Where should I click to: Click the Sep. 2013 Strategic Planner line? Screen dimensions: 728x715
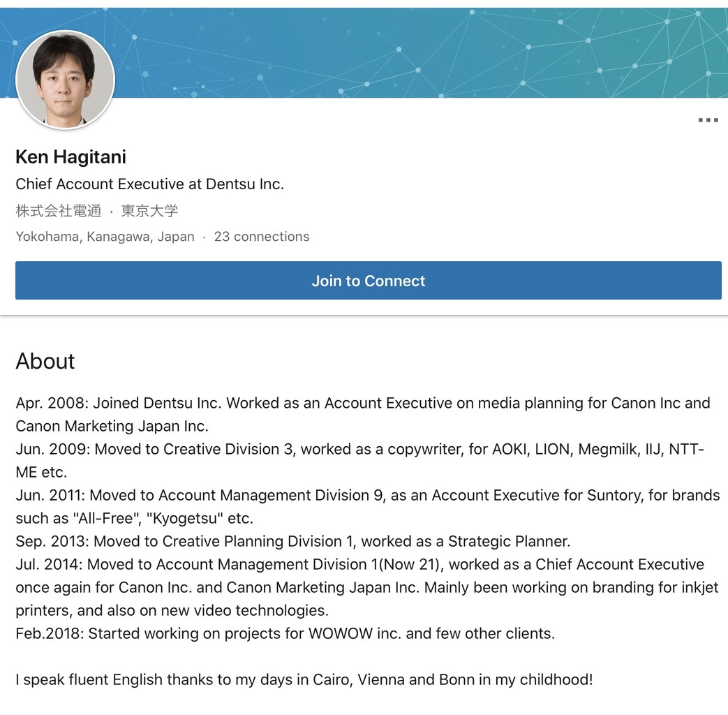click(293, 541)
